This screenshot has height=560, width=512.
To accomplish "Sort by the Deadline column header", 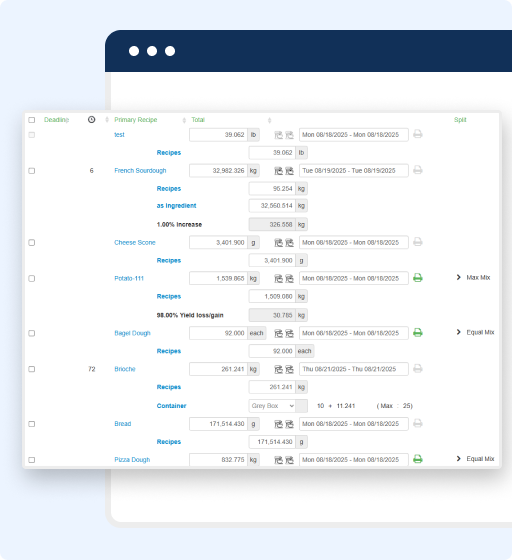I will click(56, 120).
